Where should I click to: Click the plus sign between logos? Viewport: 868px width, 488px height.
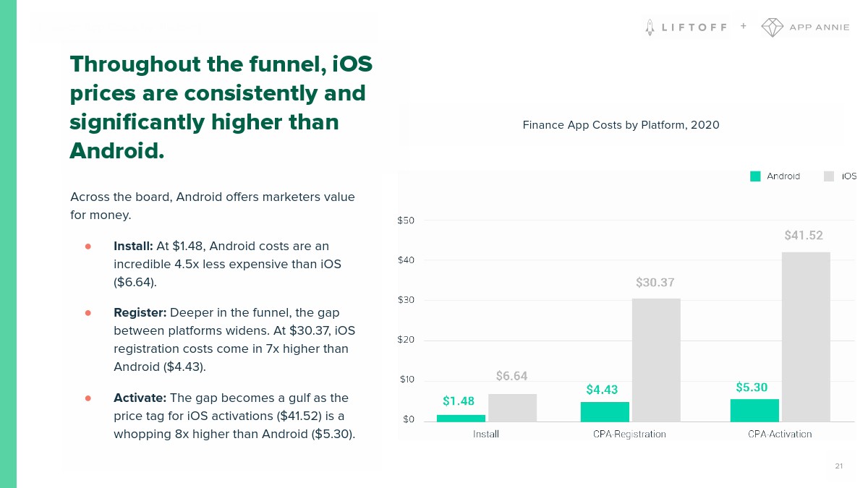(x=744, y=27)
